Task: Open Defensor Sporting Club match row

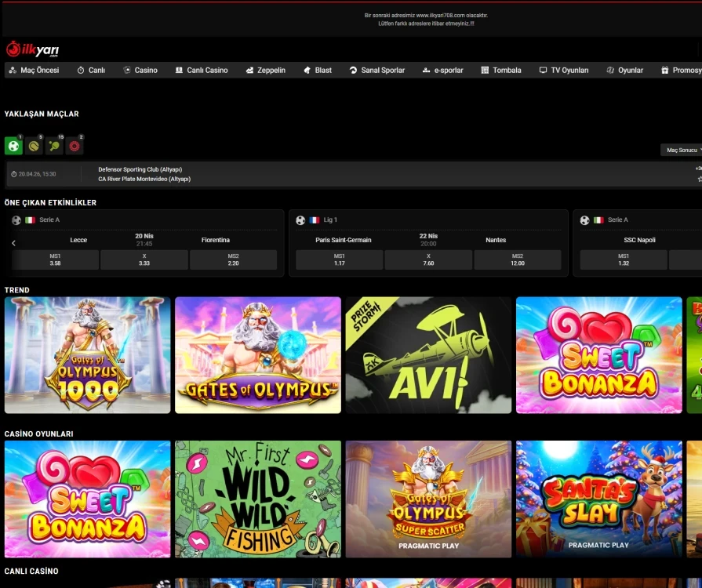Action: (354, 174)
